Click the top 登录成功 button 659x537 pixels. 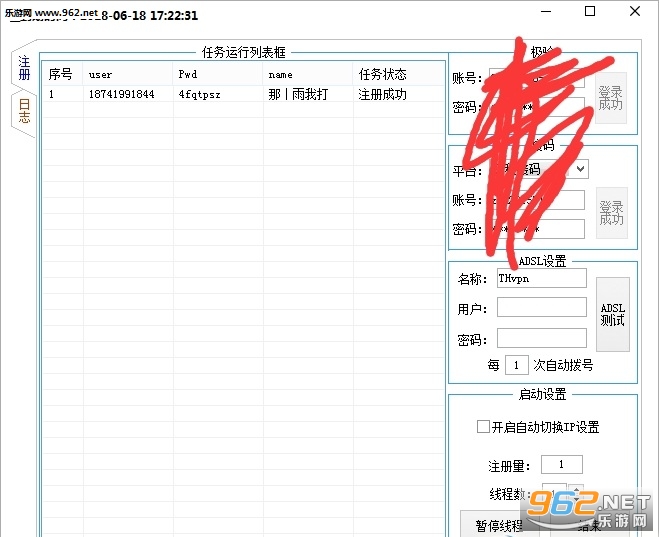pyautogui.click(x=611, y=98)
